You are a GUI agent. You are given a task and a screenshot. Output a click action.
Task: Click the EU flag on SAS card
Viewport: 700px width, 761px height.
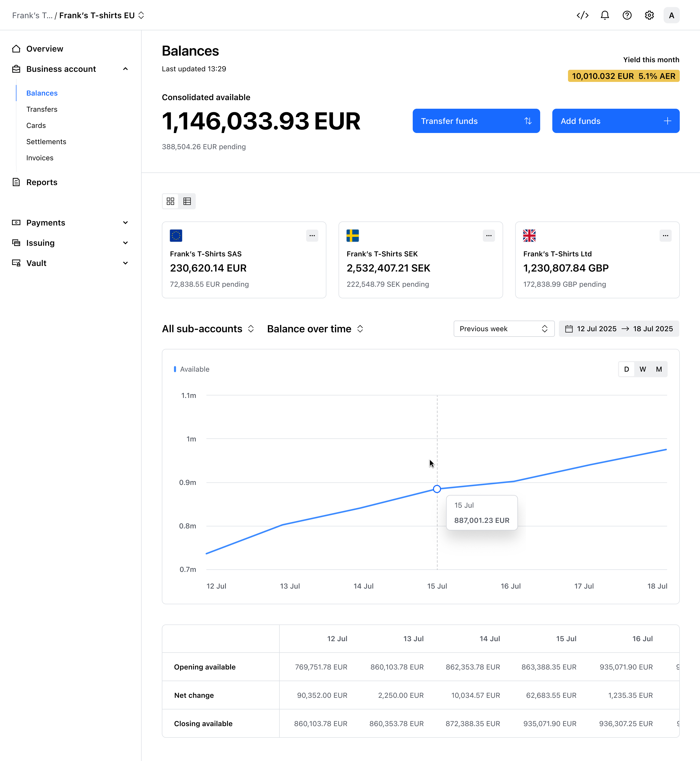(176, 235)
